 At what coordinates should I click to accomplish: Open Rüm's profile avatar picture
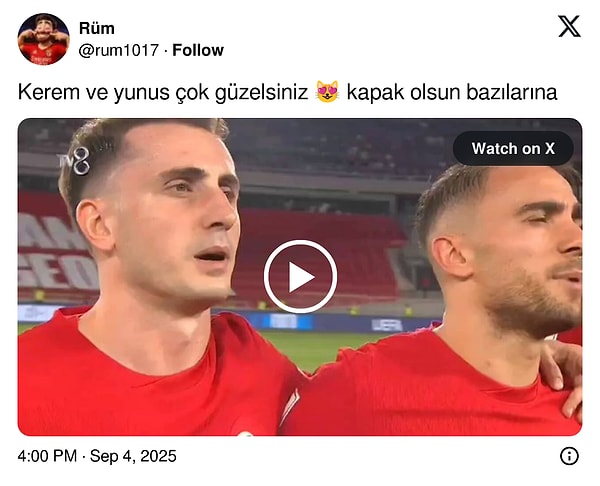click(x=43, y=39)
